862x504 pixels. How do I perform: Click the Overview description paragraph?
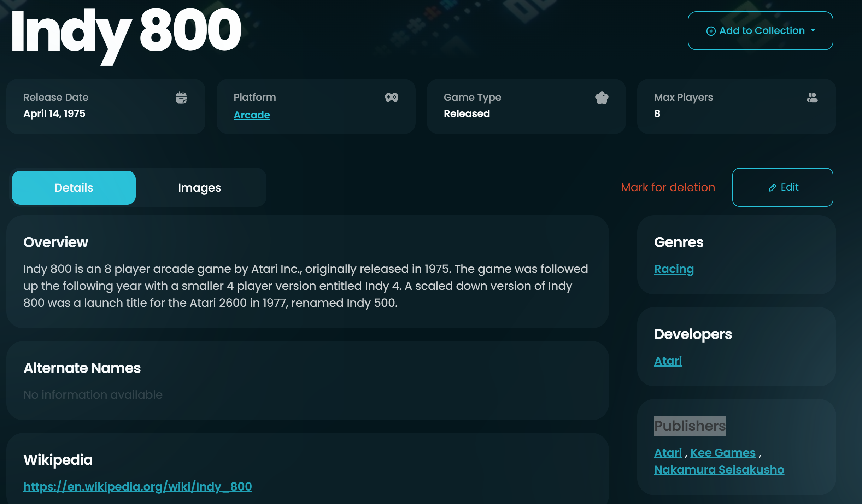click(306, 286)
